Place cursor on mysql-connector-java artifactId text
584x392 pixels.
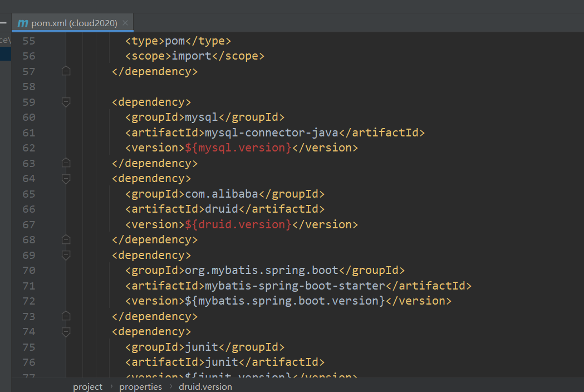coord(272,133)
